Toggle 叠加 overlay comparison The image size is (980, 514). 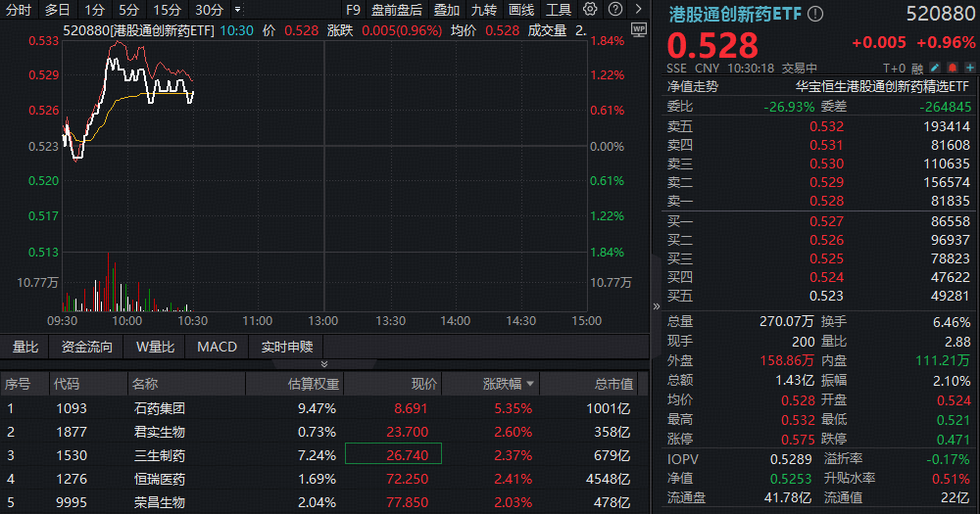coord(446,10)
